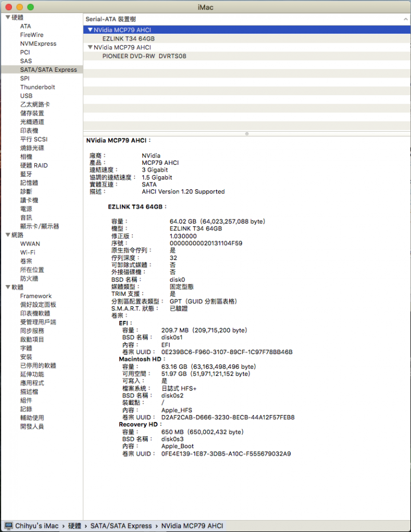The image size is (411, 532).
Task: Click the split pane divider handle
Action: click(x=247, y=133)
